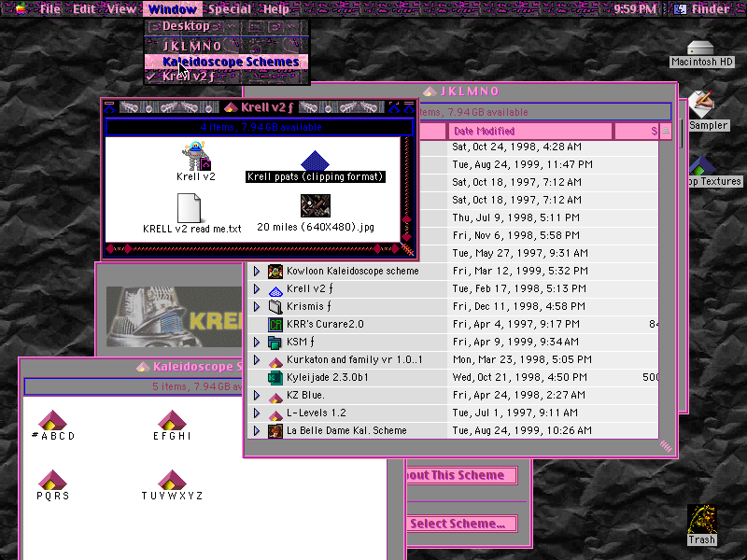
Task: Click the About This Scheme button
Action: pyautogui.click(x=461, y=475)
